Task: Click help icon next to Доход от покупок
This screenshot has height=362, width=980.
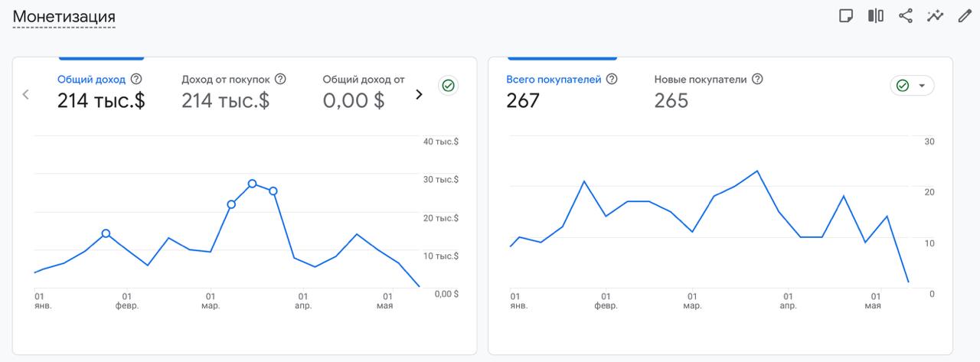Action: 280,79
